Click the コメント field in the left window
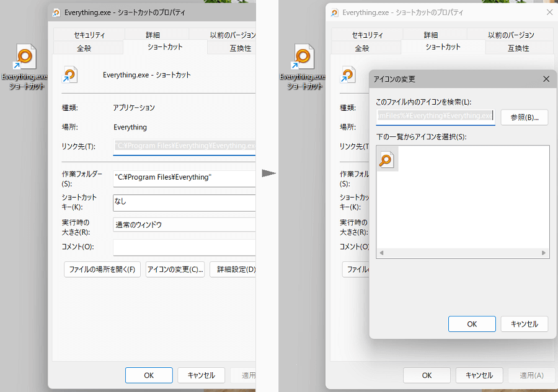Image resolution: width=558 pixels, height=392 pixels. pyautogui.click(x=184, y=247)
